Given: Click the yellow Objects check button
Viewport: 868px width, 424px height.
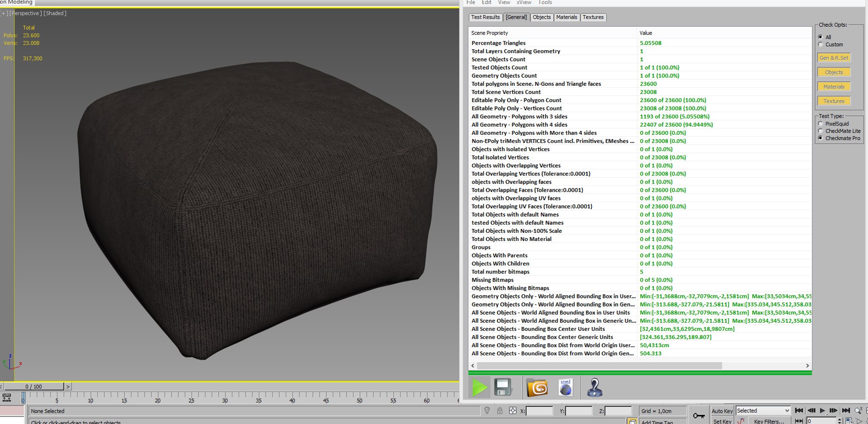Looking at the screenshot, I should (x=834, y=72).
